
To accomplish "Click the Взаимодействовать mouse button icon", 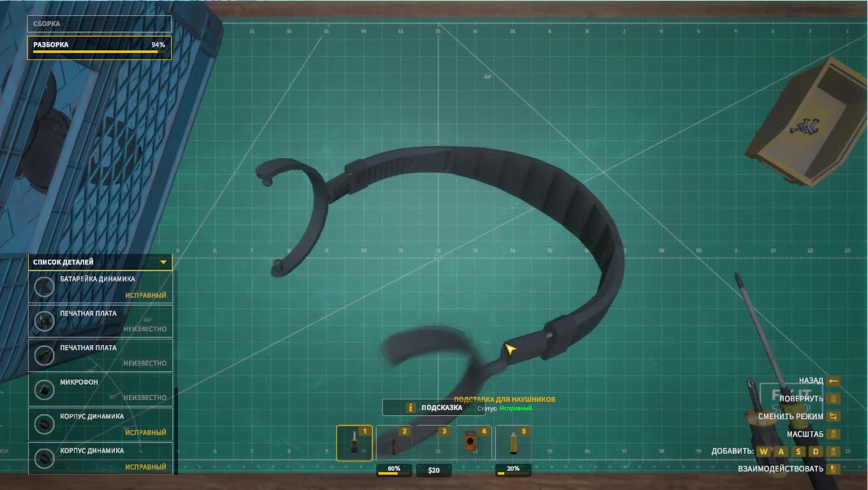I will [833, 469].
